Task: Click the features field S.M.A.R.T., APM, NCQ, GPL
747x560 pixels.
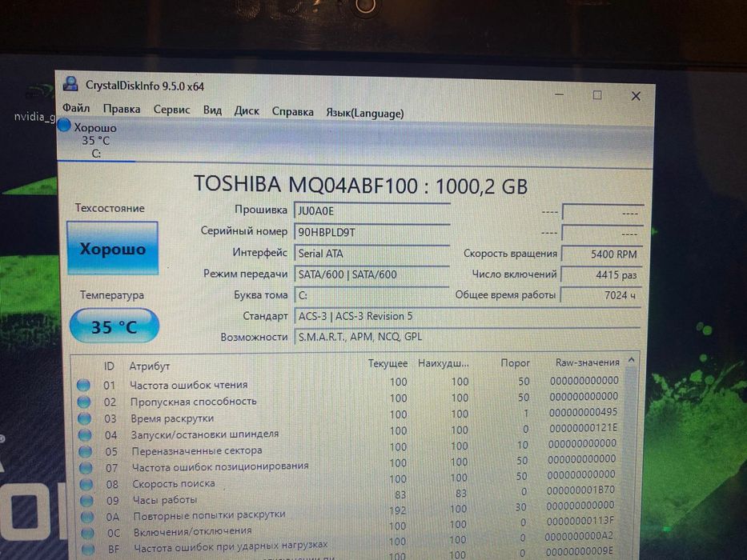Action: tap(468, 337)
